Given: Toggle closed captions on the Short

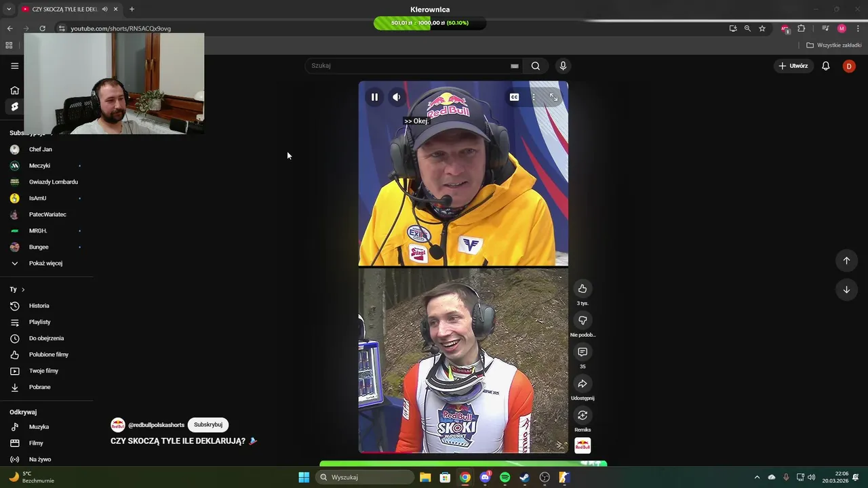Looking at the screenshot, I should 514,97.
